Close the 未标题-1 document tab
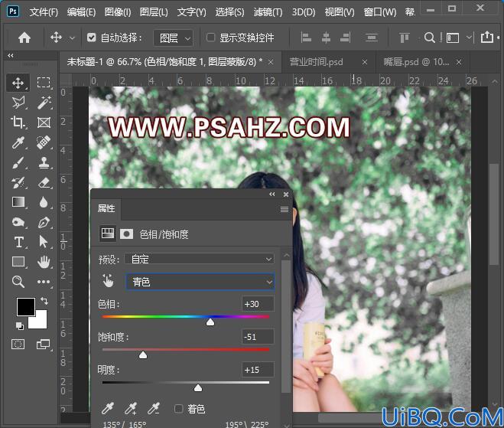The image size is (504, 428). [271, 62]
